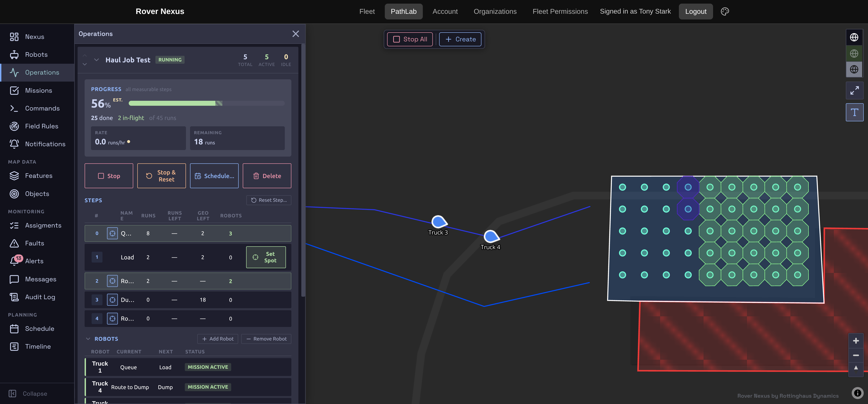The image size is (868, 404).
Task: Move Haul Job Test operation down
Action: click(85, 64)
